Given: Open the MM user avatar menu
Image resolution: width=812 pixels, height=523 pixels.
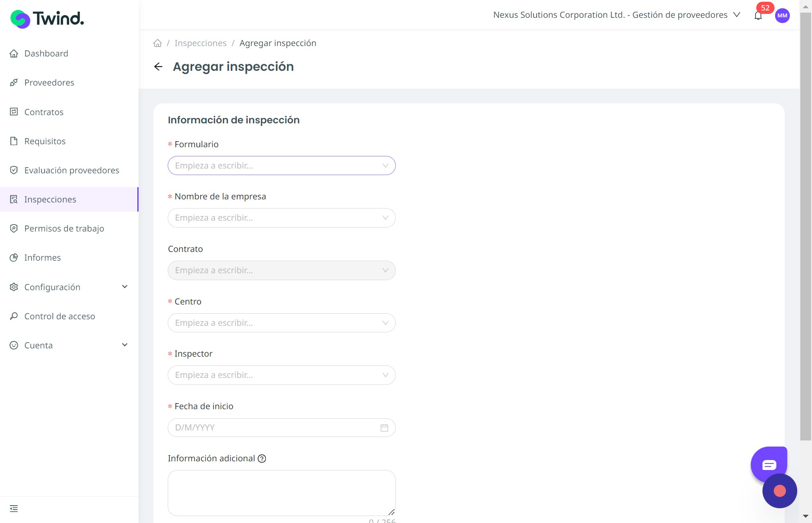Looking at the screenshot, I should pos(782,16).
